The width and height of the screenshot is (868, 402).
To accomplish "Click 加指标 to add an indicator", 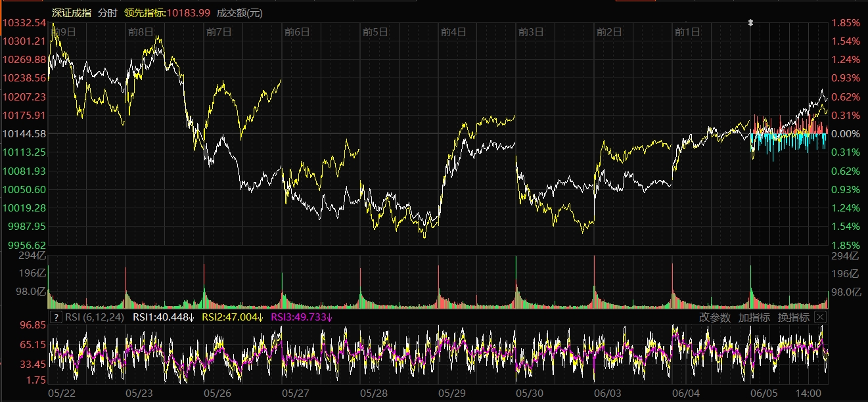I will point(754,317).
